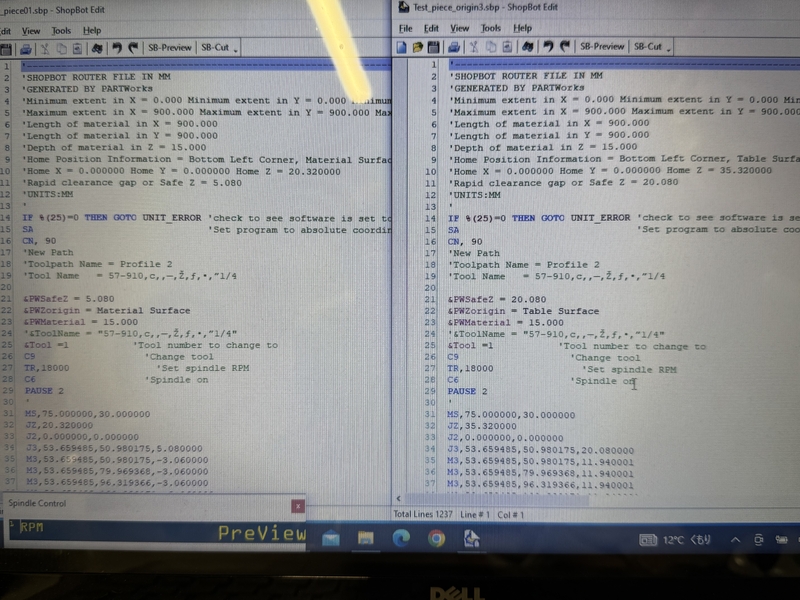The image size is (800, 600).
Task: Click 'Col # 1' in status bar
Action: [511, 515]
